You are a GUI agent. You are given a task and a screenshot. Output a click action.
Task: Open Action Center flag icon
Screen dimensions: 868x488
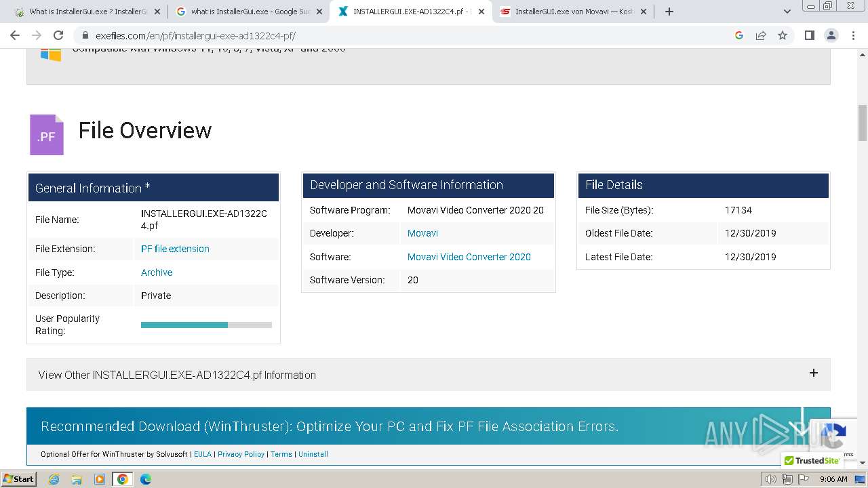tap(804, 479)
